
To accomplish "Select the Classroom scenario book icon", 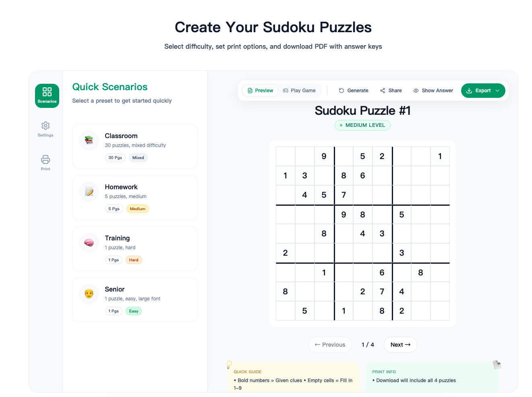I will [x=89, y=140].
